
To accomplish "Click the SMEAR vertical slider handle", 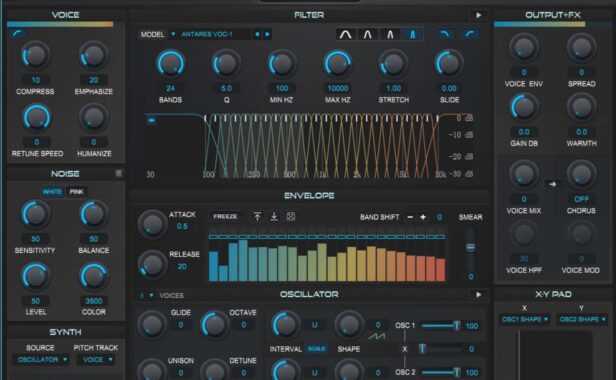I will [x=470, y=247].
